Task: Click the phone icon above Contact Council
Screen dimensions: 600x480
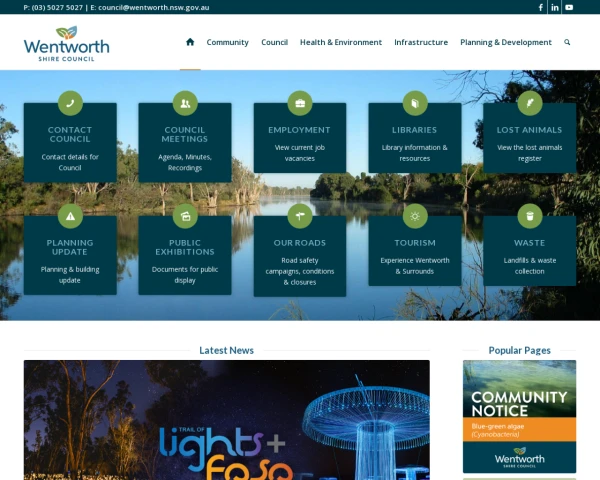Action: coord(70,103)
